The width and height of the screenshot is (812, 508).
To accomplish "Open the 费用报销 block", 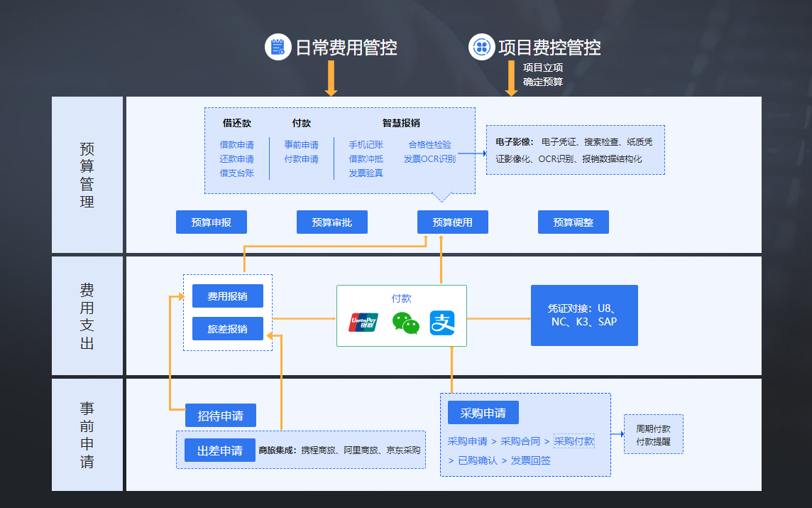I will [x=228, y=296].
